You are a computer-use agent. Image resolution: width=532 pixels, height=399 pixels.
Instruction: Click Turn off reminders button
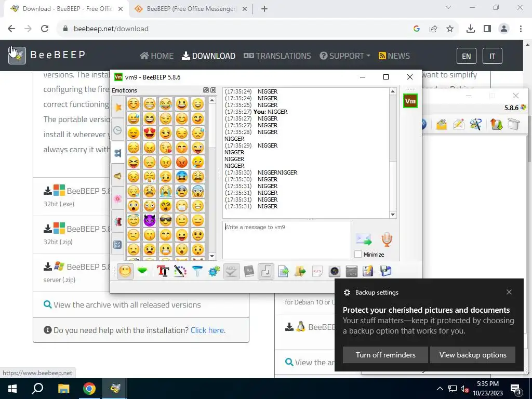385,355
